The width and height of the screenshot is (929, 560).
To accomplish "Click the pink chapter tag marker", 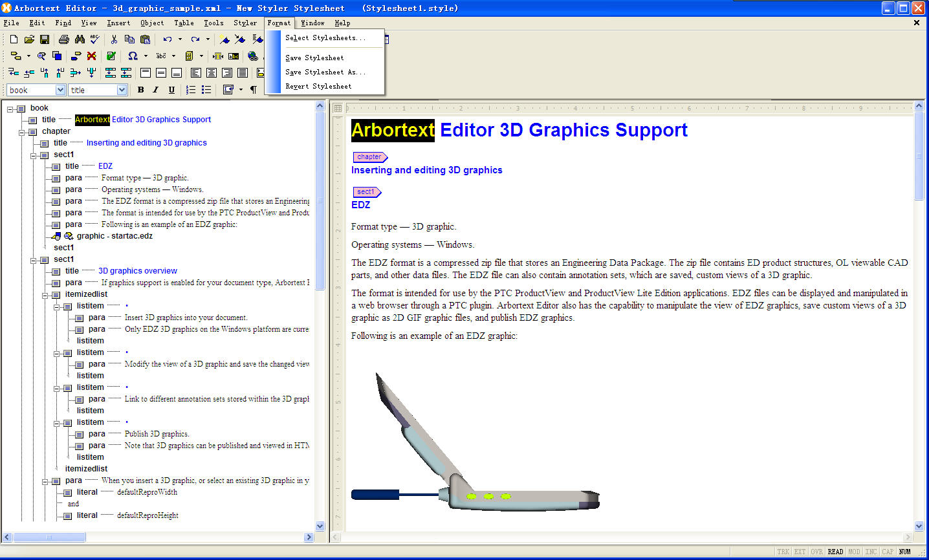I will point(370,157).
